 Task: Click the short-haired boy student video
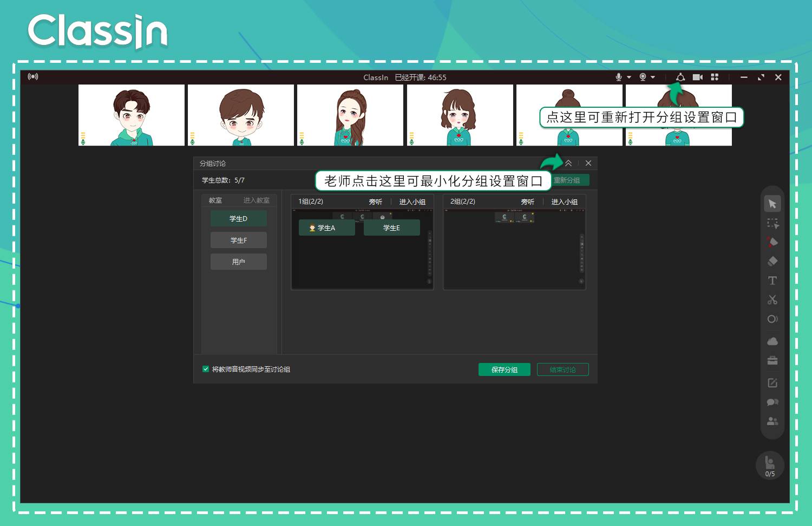pos(132,115)
